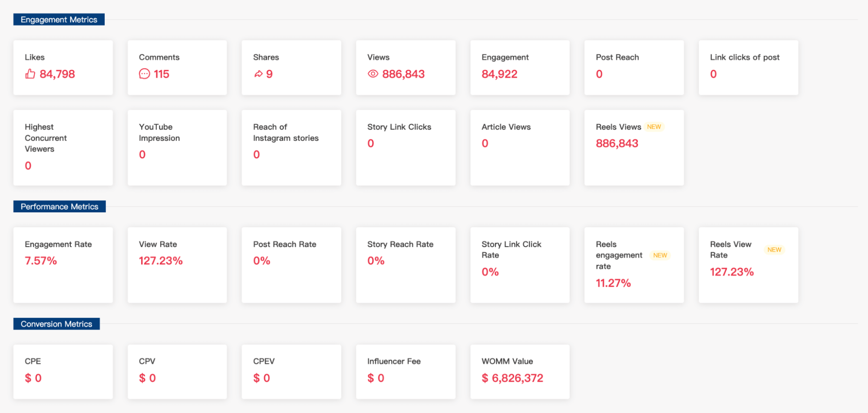Click the Comments label text
Viewport: 868px width, 413px height.
[159, 57]
